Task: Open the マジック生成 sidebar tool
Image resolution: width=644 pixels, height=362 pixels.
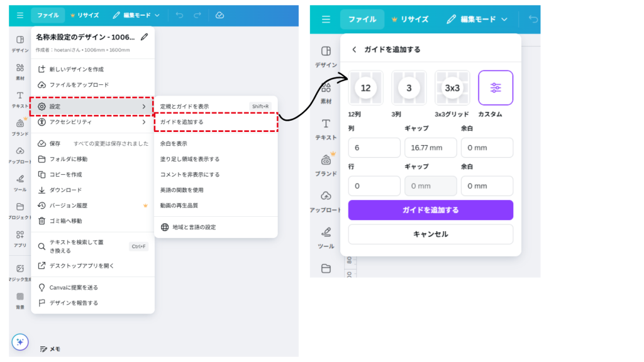Action: point(20,271)
